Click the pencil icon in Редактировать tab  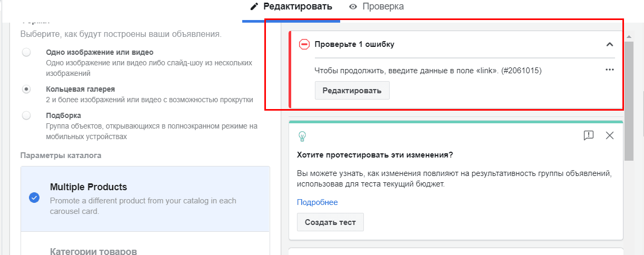pos(254,7)
